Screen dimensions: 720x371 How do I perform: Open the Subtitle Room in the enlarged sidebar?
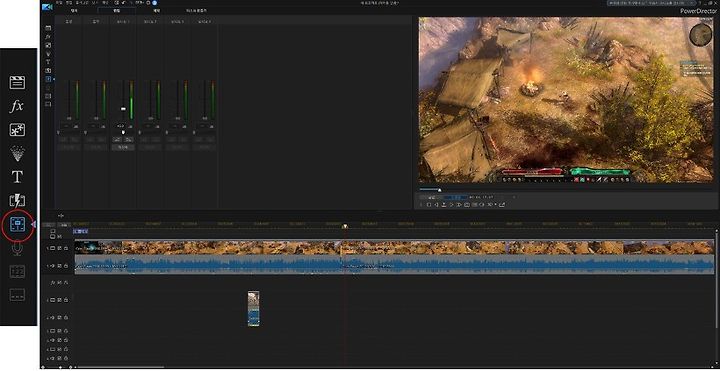(x=17, y=295)
